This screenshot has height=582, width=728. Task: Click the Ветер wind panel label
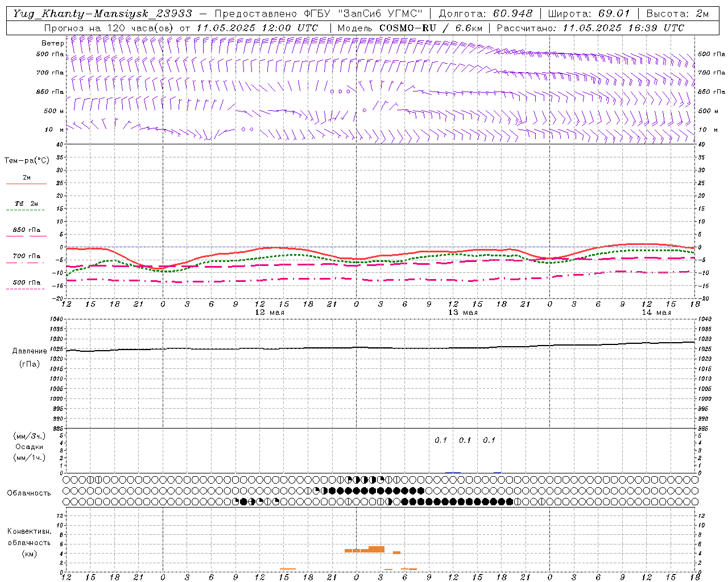point(52,43)
